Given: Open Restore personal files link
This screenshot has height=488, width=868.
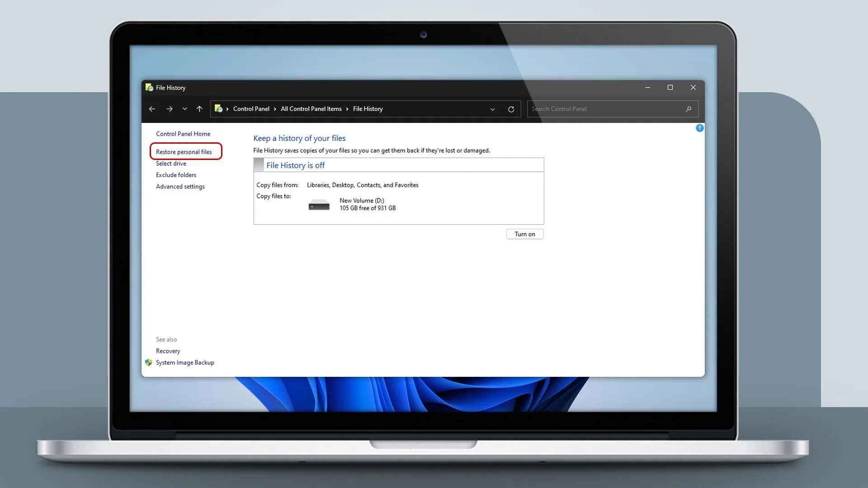Looking at the screenshot, I should (184, 152).
